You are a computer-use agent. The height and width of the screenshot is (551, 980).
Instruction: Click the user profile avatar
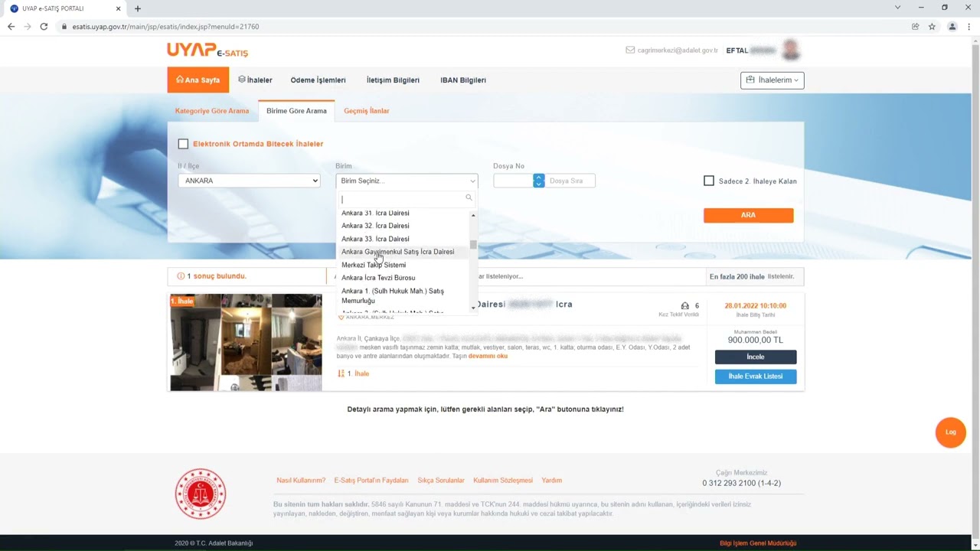click(x=791, y=51)
